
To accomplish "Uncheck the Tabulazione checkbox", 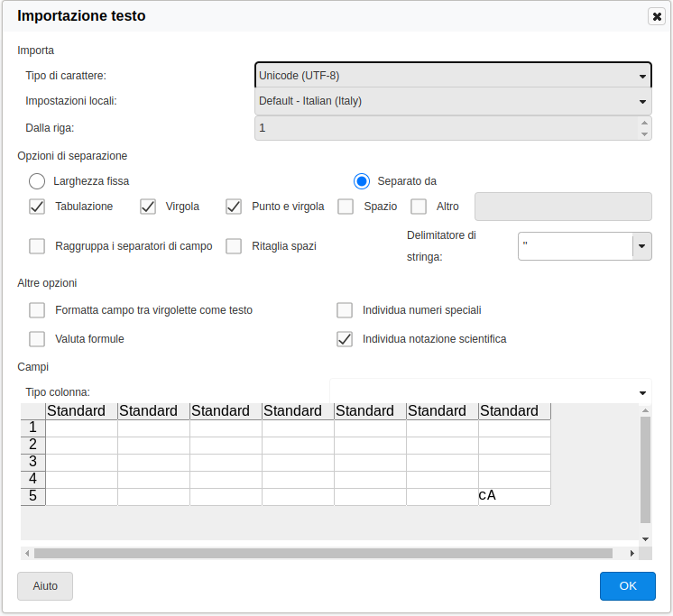I will [37, 207].
